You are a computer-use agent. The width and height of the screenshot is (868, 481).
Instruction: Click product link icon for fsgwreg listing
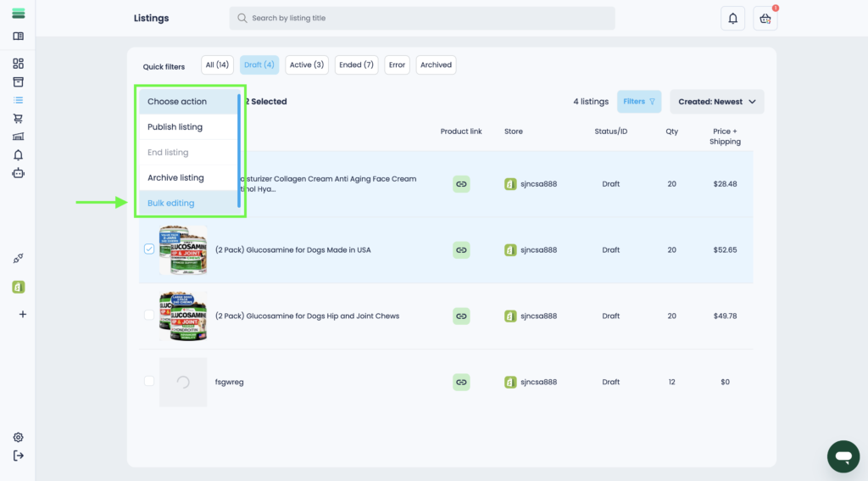tap(461, 382)
